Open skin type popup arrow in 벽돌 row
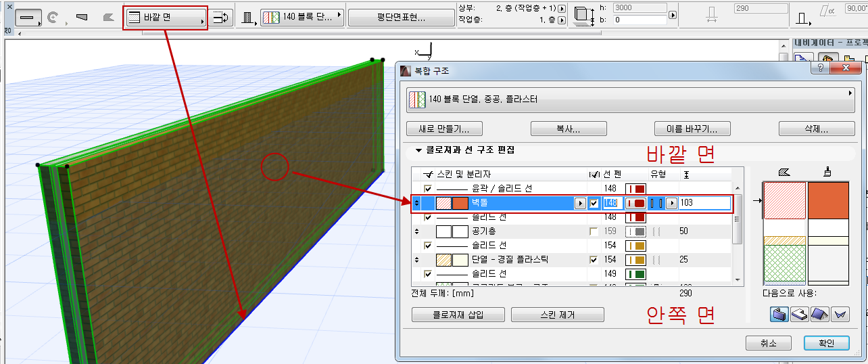The width and height of the screenshot is (868, 364). (x=671, y=203)
